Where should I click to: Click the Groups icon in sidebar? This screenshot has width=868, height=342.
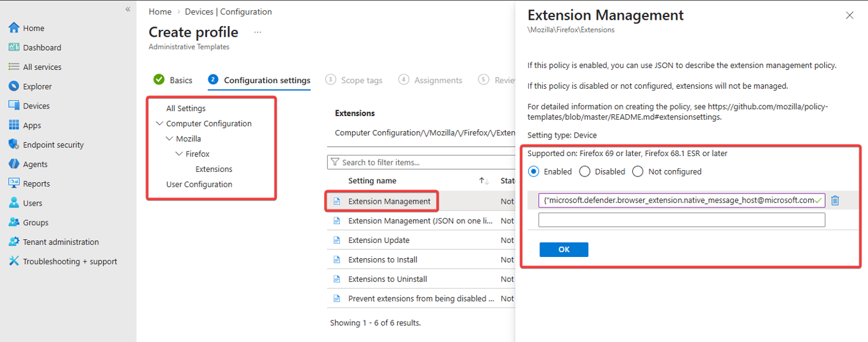point(14,222)
